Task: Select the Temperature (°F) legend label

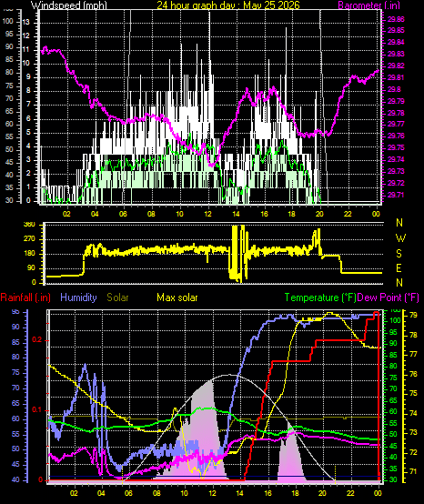Action: click(320, 297)
